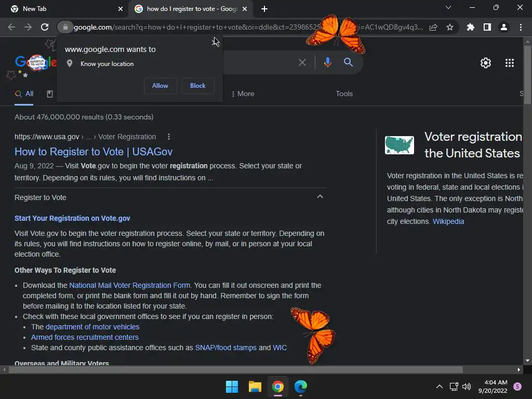Open SNAP/food stamps link
This screenshot has width=532, height=399.
(x=225, y=348)
